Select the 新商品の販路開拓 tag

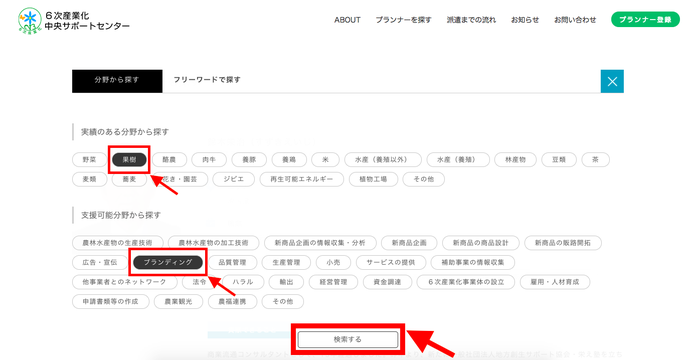563,243
